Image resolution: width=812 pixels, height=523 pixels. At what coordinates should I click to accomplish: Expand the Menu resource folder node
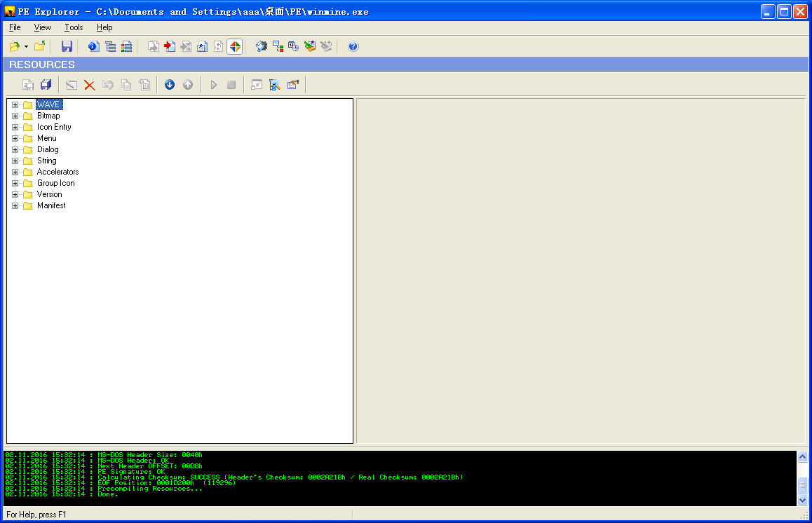point(15,138)
